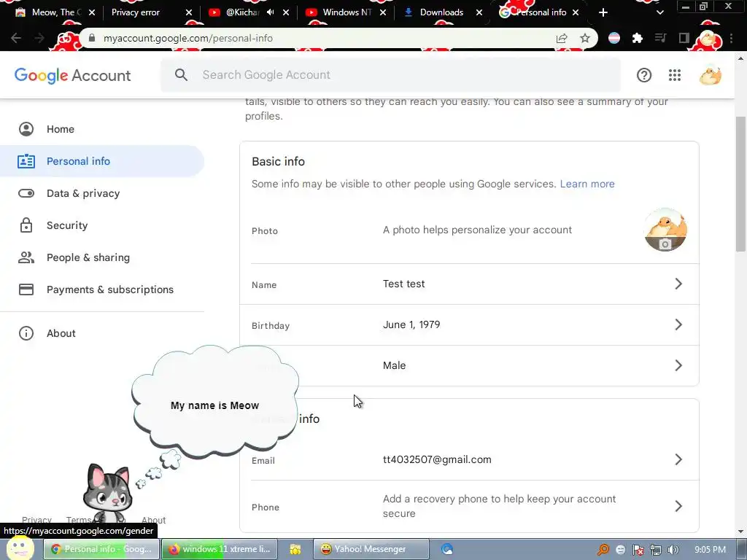Open About in the sidebar
The image size is (747, 560).
pyautogui.click(x=102, y=333)
